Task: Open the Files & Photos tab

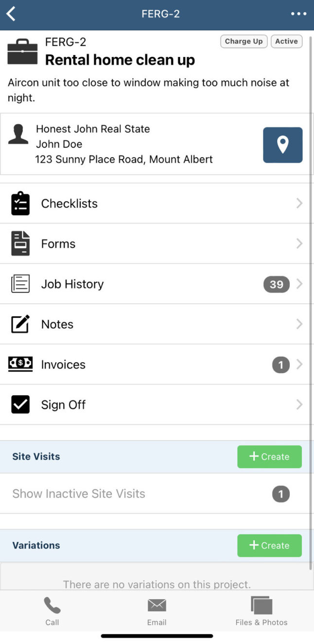Action: pos(262,611)
